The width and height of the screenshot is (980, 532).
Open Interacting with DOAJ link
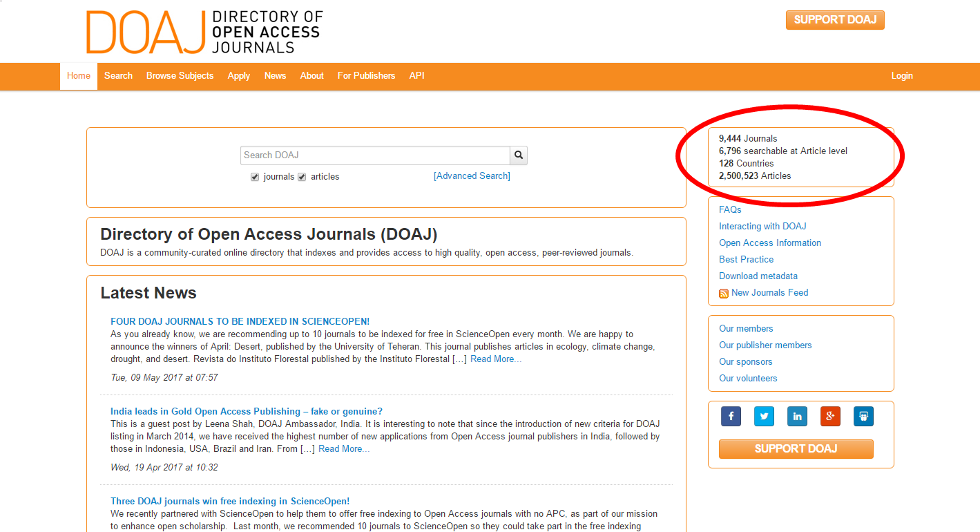coord(762,226)
